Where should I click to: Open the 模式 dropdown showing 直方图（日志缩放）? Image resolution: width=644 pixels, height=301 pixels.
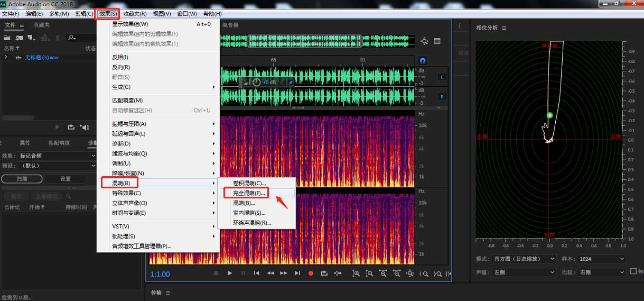(x=524, y=259)
